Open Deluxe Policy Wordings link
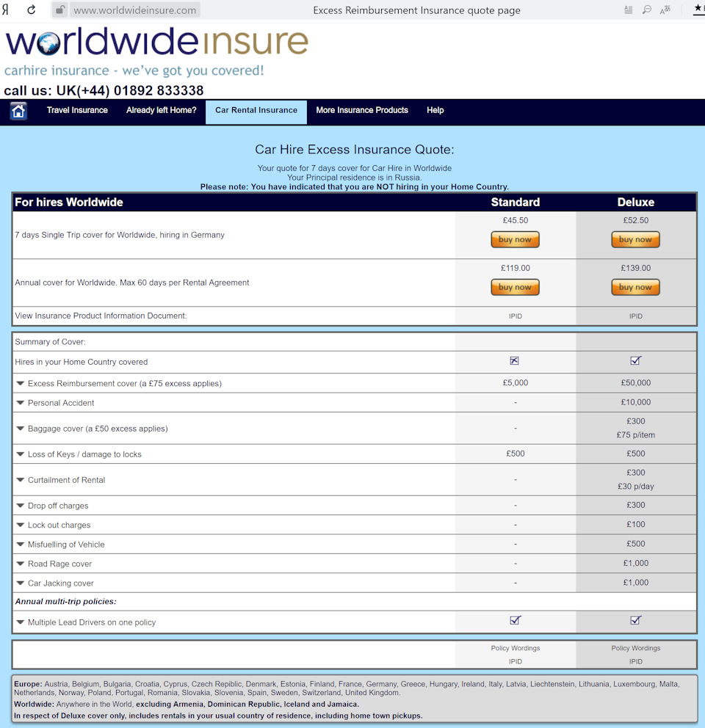Screen dimensions: 705x728 636,648
